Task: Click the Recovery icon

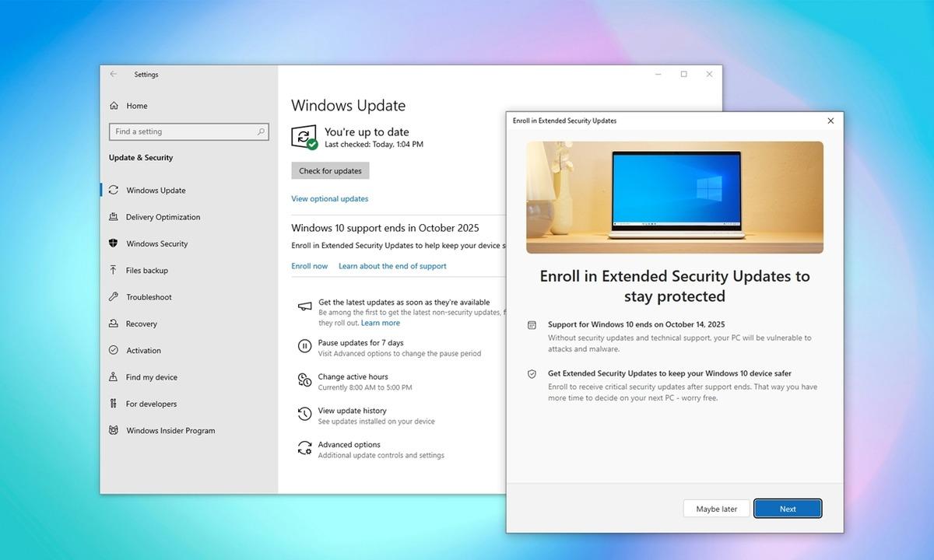Action: coord(114,324)
